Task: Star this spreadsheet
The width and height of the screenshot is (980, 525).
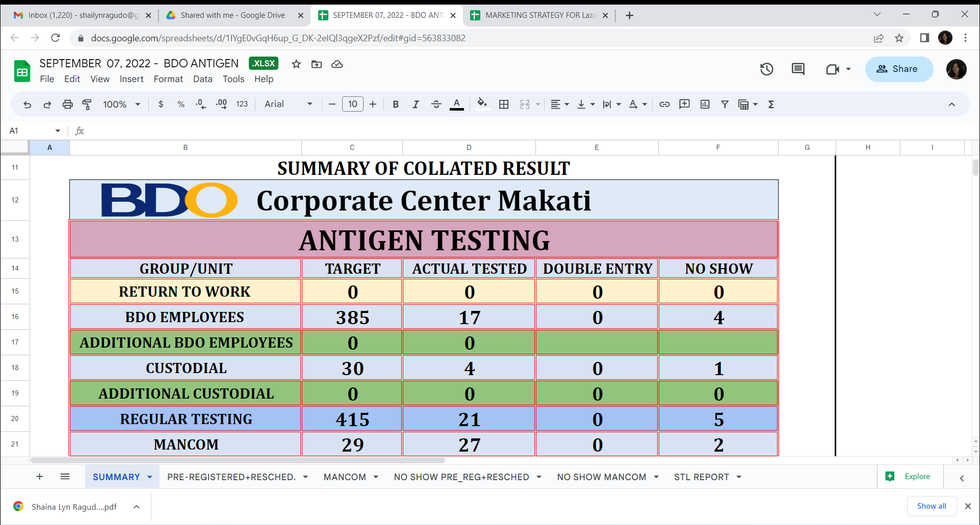Action: [x=296, y=64]
